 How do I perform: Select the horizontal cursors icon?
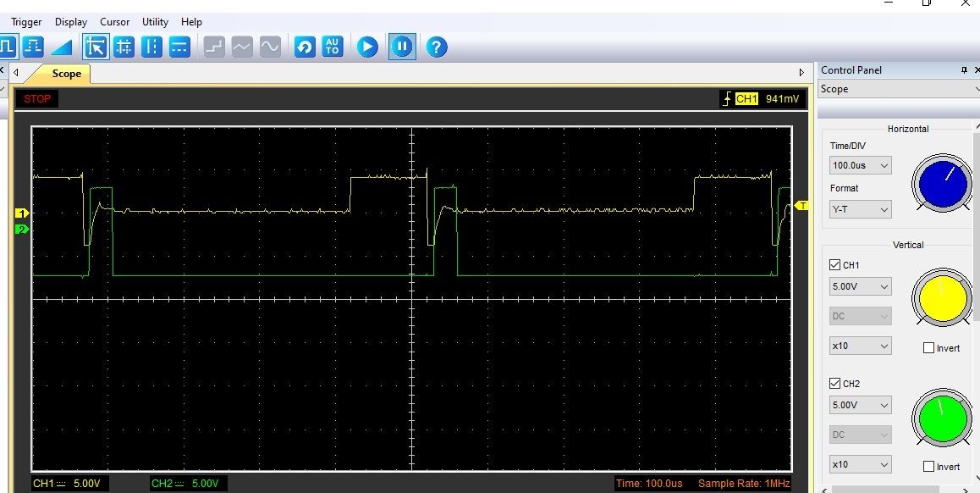pyautogui.click(x=179, y=47)
